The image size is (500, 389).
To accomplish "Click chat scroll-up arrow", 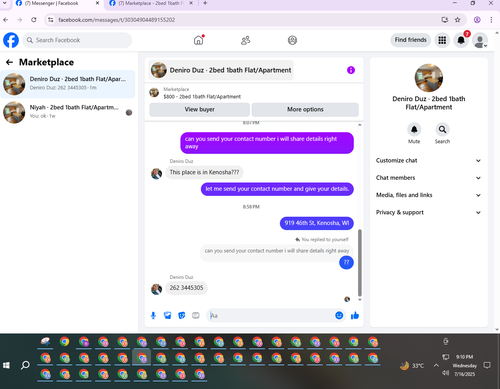I will tap(360, 125).
